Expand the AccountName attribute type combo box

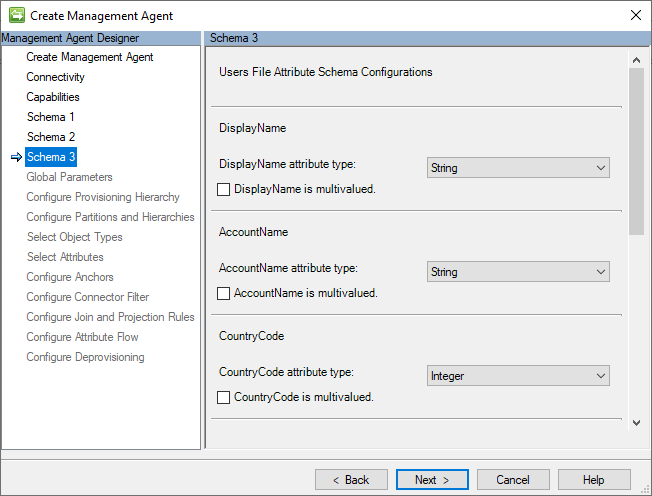click(x=518, y=271)
